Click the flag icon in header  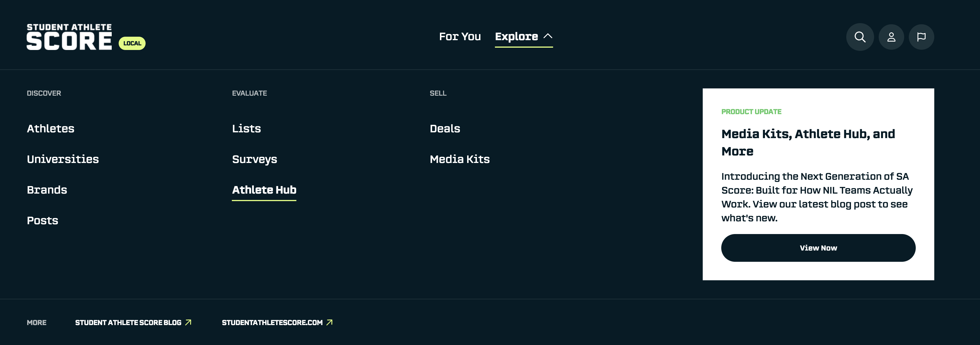[x=921, y=37]
